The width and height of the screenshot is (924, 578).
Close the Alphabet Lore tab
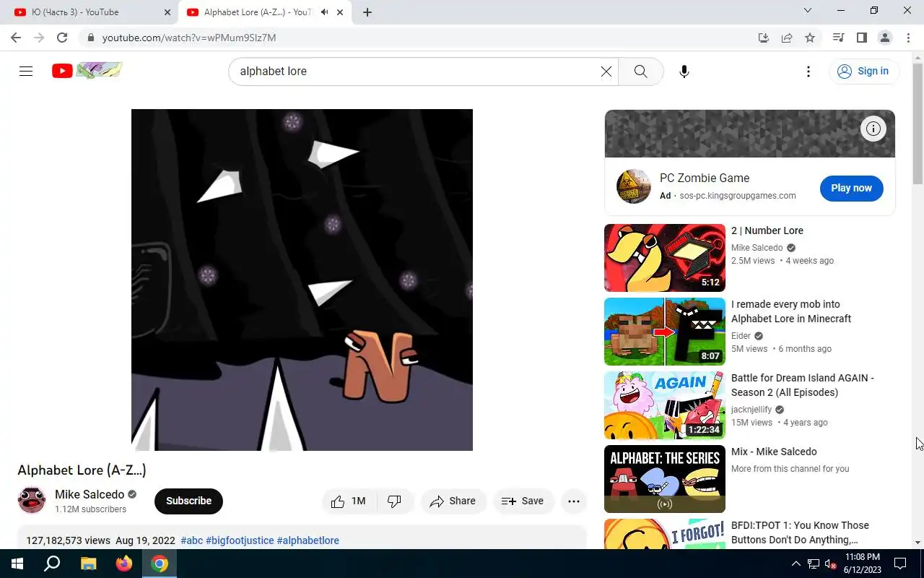click(339, 12)
